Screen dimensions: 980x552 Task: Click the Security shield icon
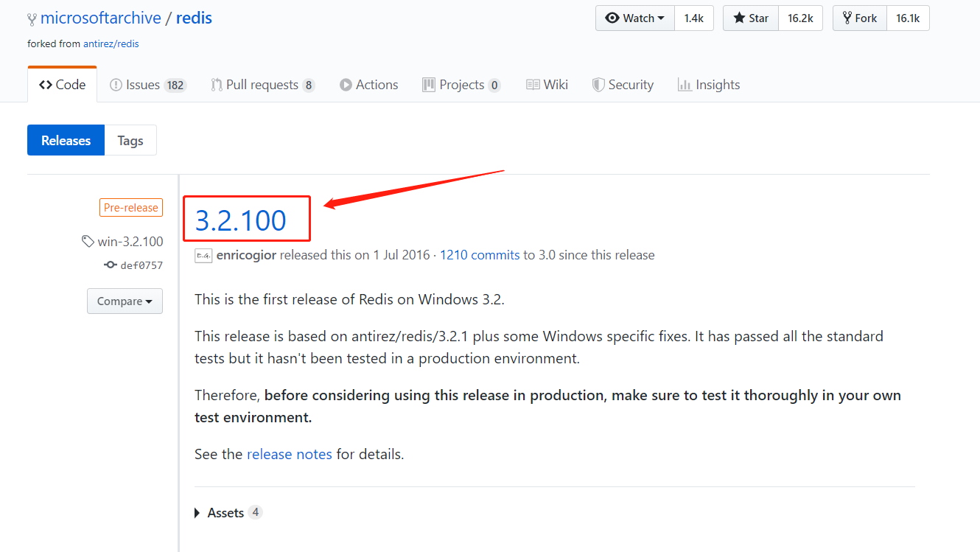pos(598,85)
